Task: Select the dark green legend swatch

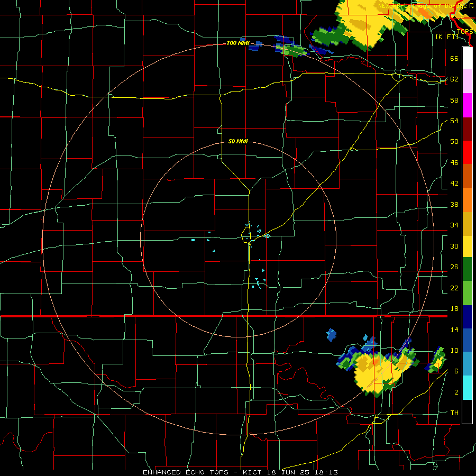Action: coord(467,269)
